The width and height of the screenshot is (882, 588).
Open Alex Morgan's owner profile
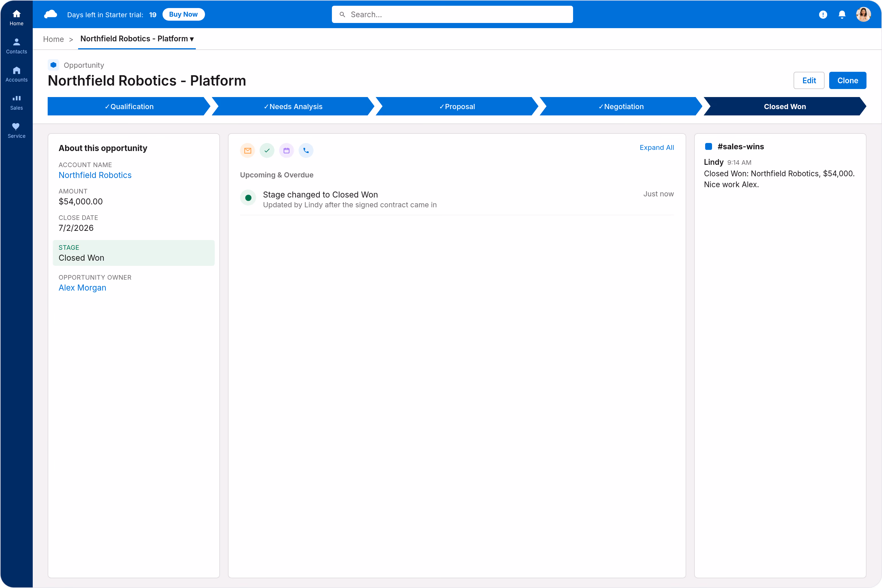(82, 288)
